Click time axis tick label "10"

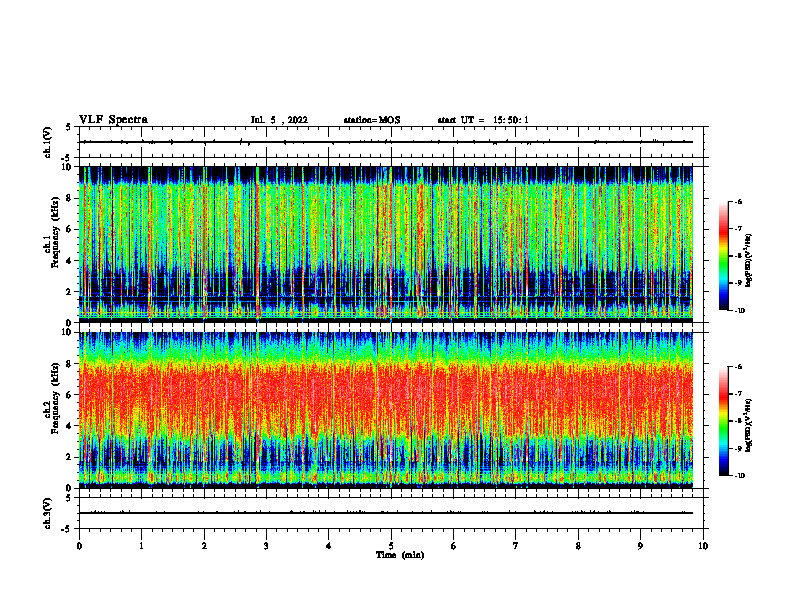(x=703, y=546)
